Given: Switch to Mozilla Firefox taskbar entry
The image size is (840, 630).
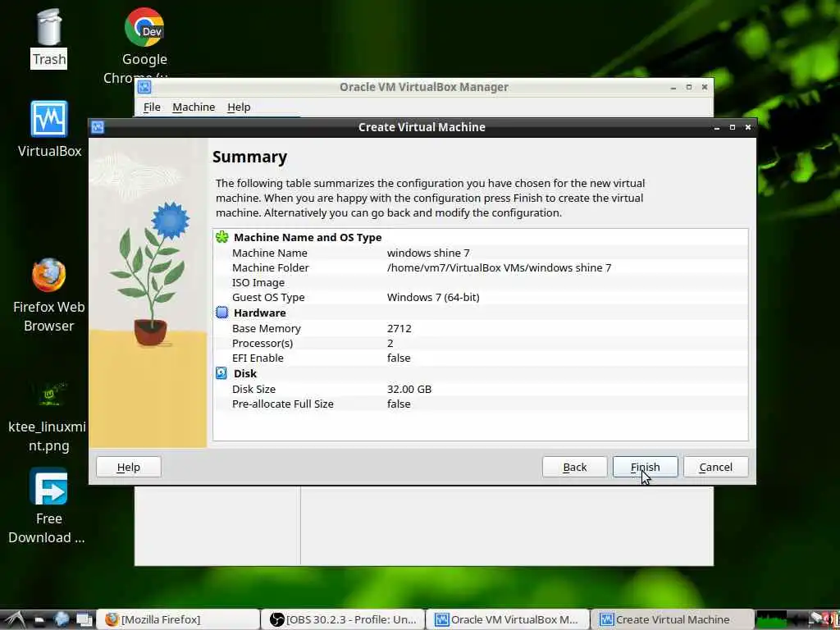Looking at the screenshot, I should pos(178,619).
